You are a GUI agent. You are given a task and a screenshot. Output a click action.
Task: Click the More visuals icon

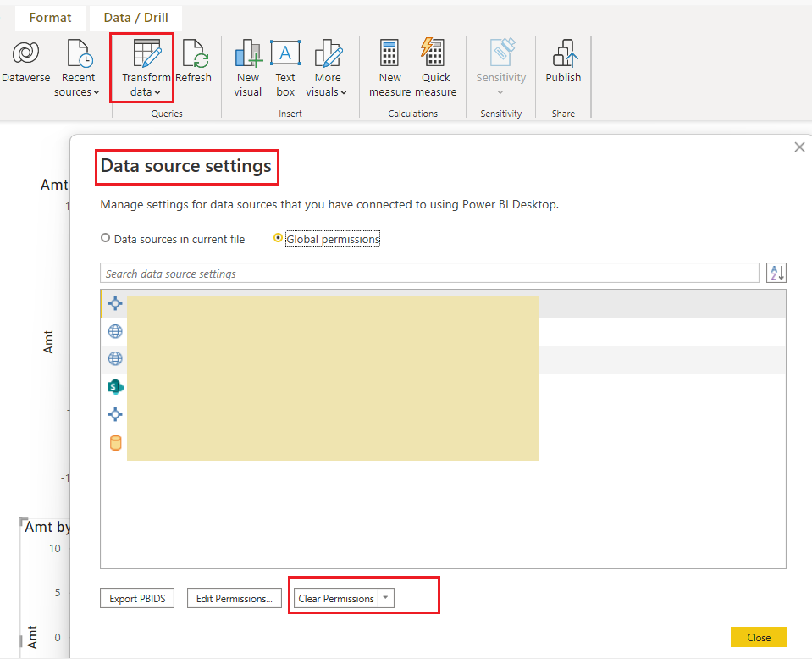(328, 53)
